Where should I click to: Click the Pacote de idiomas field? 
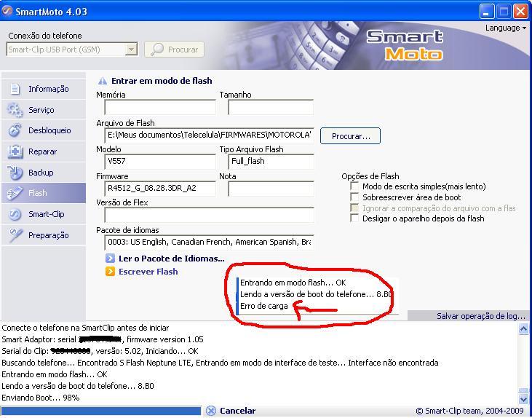pos(209,242)
